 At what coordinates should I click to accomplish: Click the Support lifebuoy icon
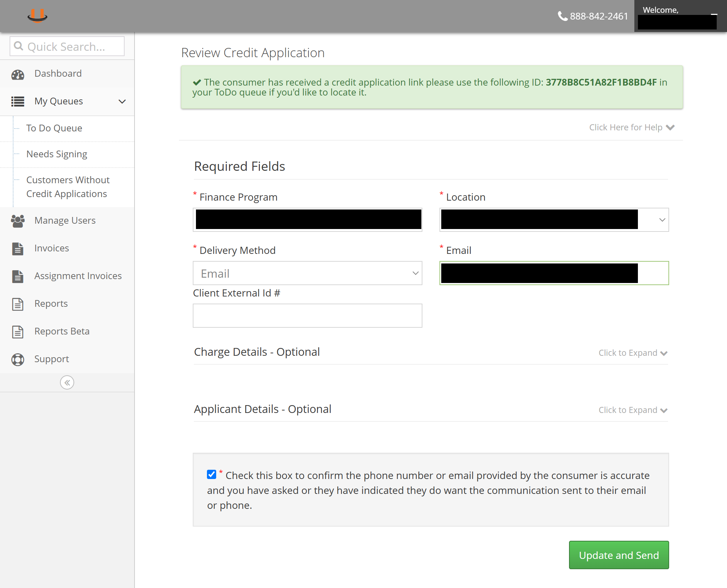click(x=18, y=359)
